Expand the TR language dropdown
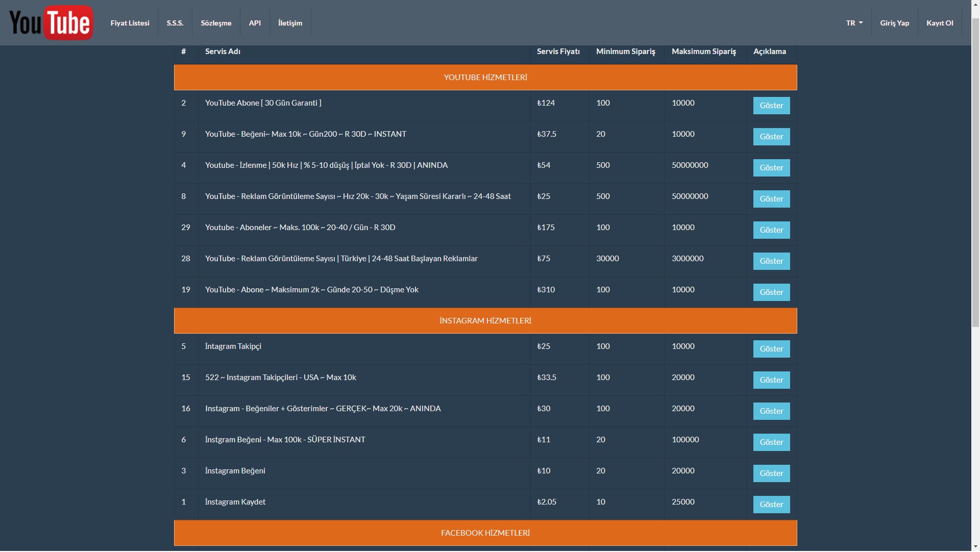This screenshot has height=552, width=980. [x=854, y=23]
